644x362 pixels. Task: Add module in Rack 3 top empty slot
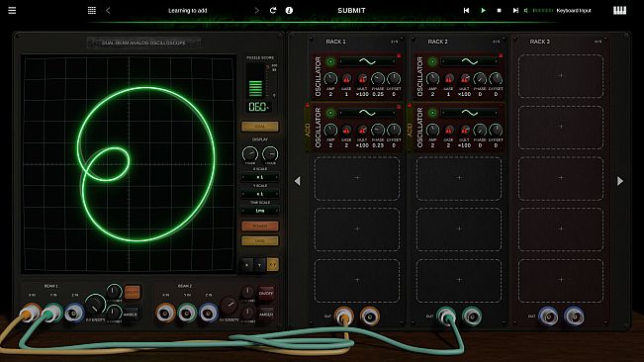point(561,75)
